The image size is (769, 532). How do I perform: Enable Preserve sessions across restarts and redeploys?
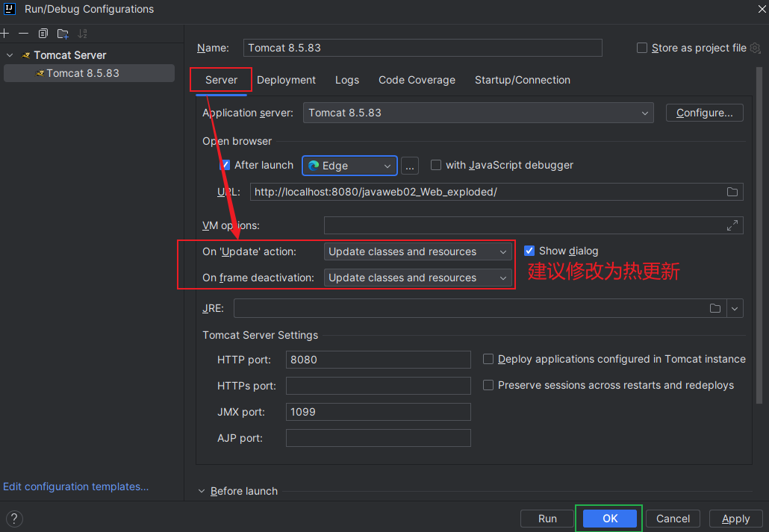(x=488, y=385)
